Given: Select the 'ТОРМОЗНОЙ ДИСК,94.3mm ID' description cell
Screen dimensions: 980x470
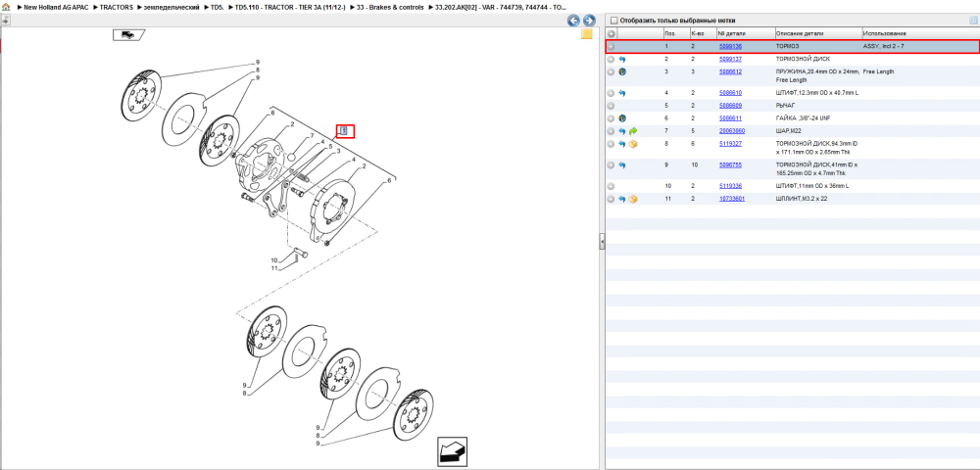Looking at the screenshot, I should 817,147.
